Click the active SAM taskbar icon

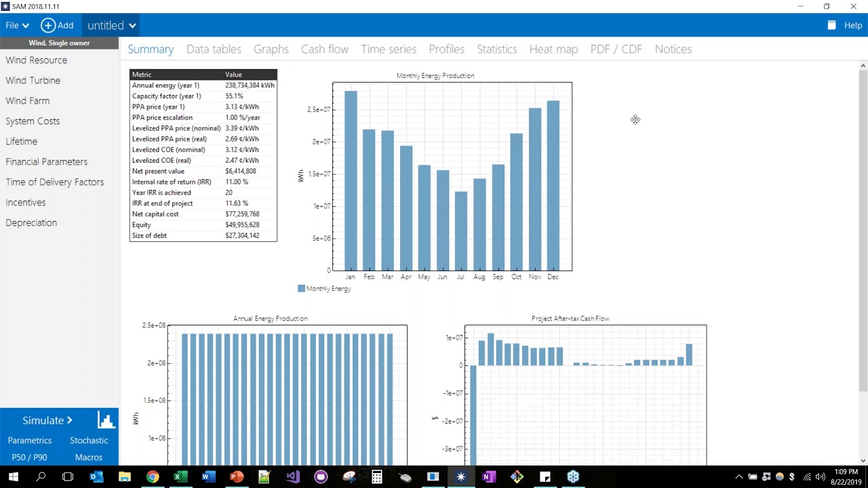[x=461, y=477]
